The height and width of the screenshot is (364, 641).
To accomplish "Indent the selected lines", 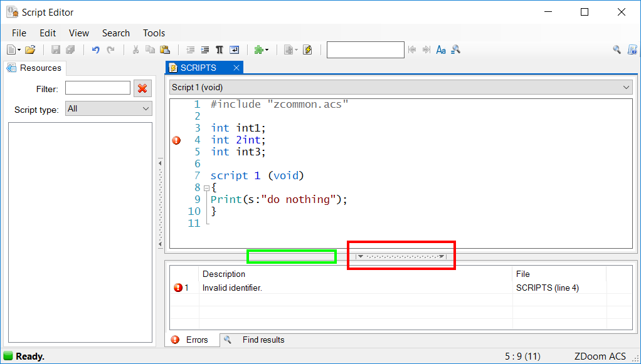I will coord(204,49).
